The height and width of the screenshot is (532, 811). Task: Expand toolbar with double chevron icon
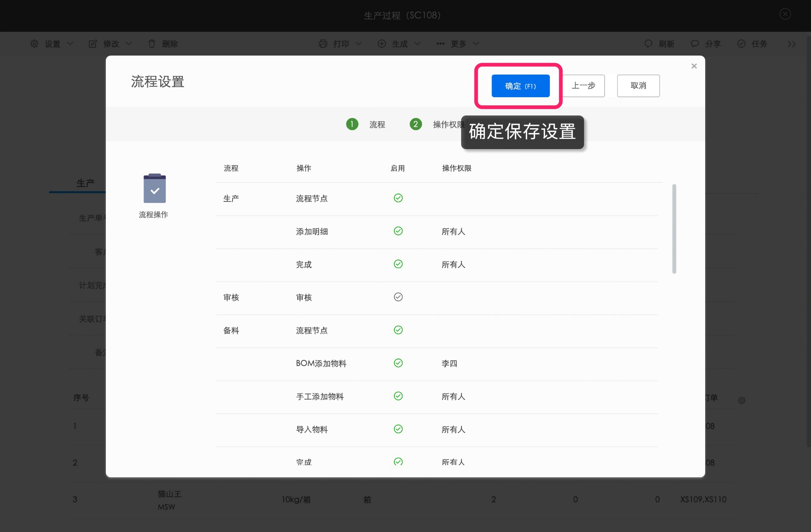click(792, 44)
